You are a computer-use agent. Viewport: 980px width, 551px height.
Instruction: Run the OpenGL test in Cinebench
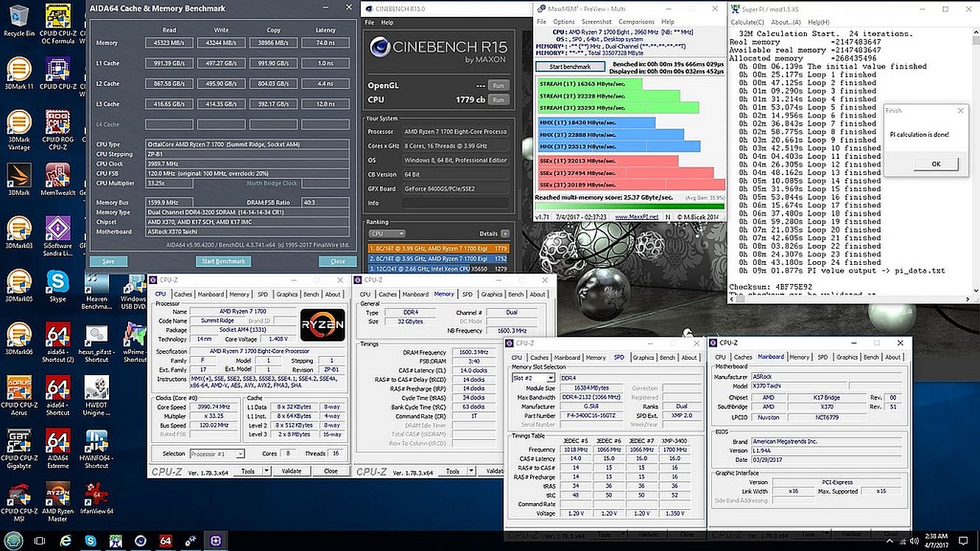coord(498,85)
